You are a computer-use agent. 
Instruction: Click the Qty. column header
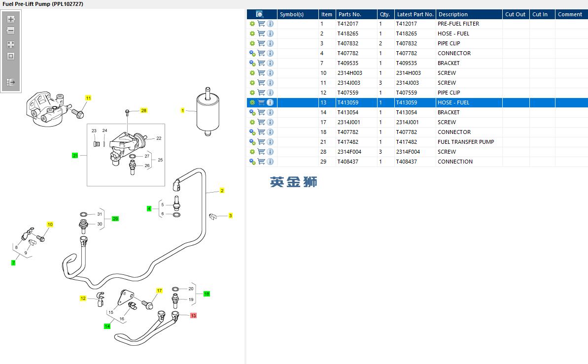click(x=385, y=14)
